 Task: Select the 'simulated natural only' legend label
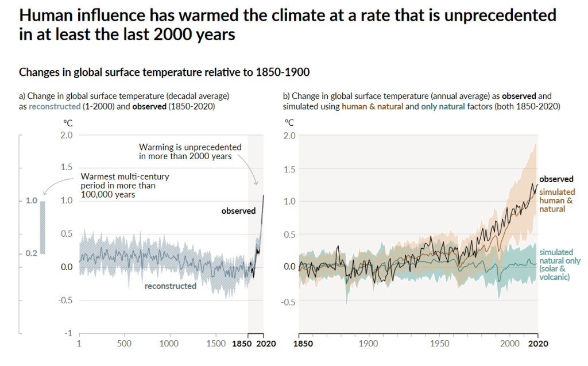[556, 264]
